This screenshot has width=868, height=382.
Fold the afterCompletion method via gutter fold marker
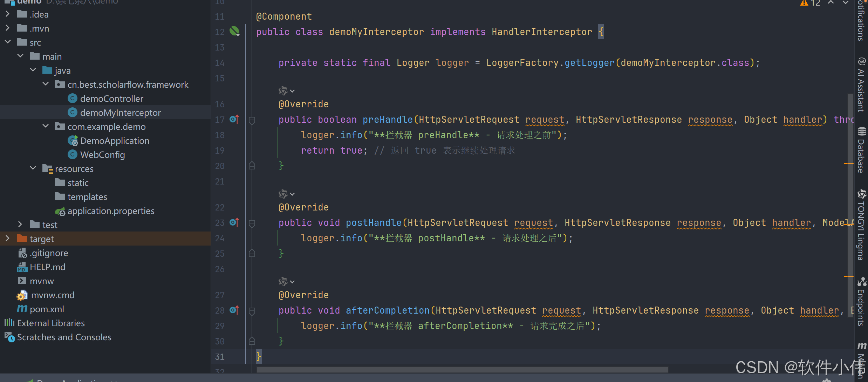tap(252, 311)
